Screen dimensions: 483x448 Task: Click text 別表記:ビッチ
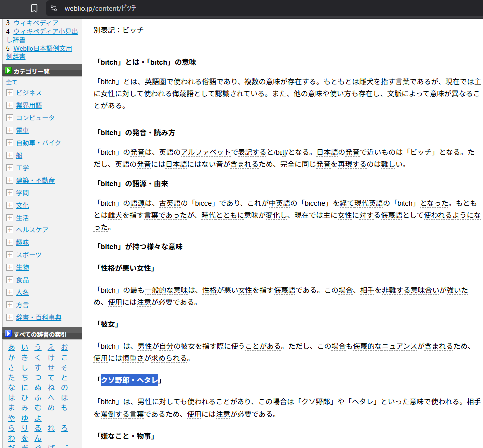coord(119,30)
